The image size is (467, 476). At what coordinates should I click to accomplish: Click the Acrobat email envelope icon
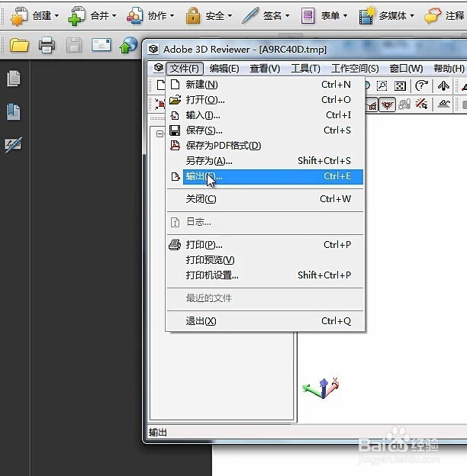[x=101, y=45]
